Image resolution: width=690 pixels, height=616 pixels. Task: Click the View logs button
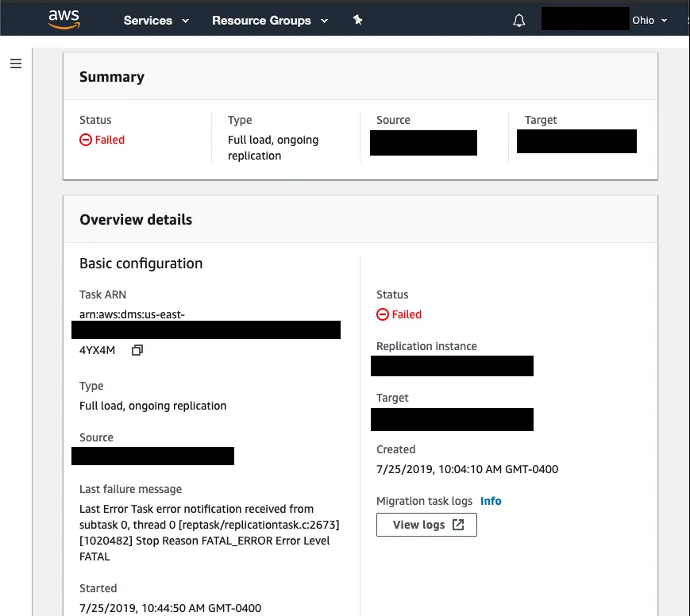(426, 525)
